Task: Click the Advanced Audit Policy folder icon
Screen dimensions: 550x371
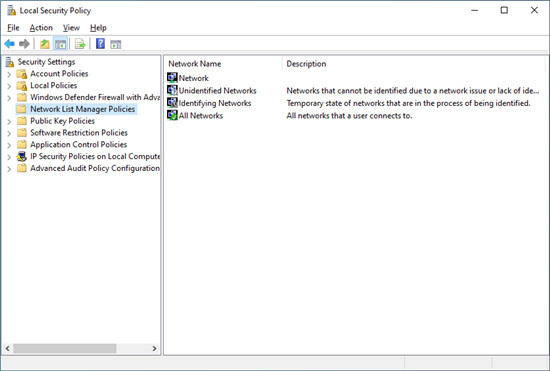Action: [x=22, y=168]
